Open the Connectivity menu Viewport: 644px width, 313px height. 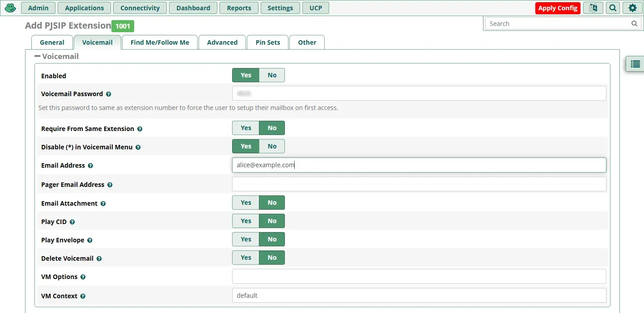[140, 8]
